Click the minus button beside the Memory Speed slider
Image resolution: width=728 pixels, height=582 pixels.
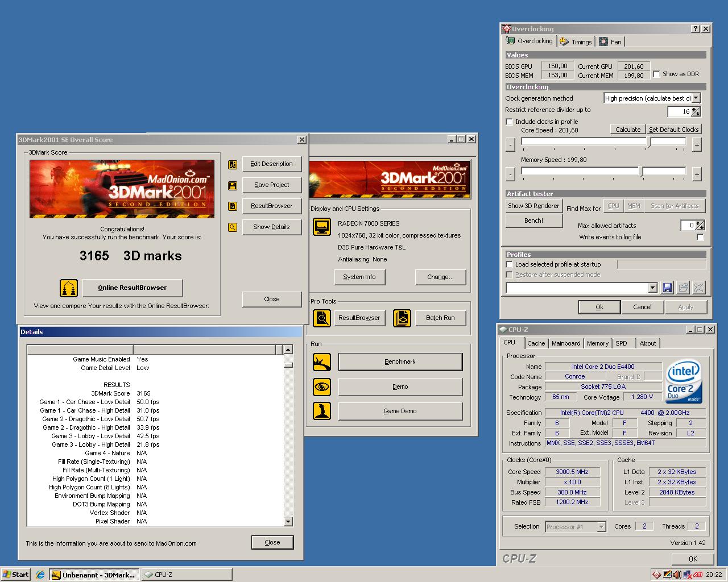(x=510, y=174)
